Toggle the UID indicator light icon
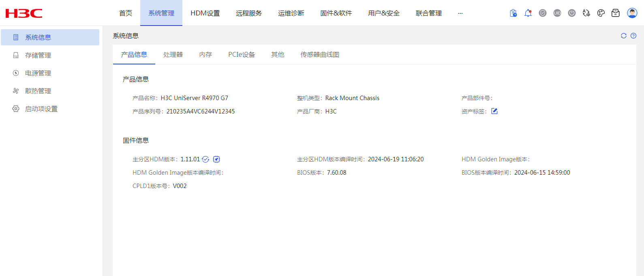 click(x=557, y=13)
